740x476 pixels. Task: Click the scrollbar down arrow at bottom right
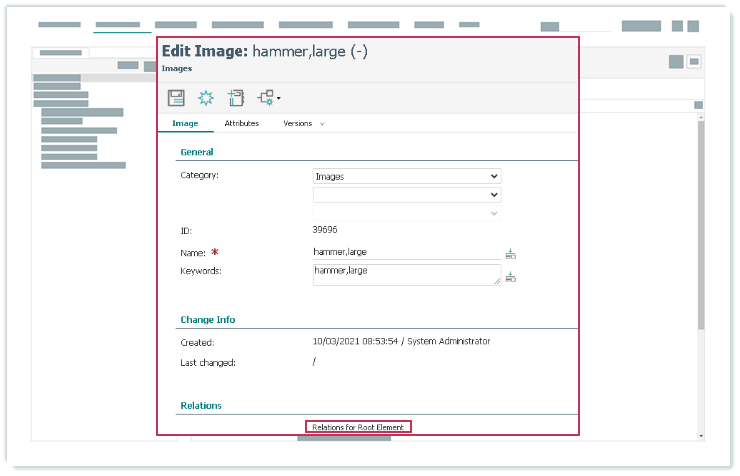(700, 436)
